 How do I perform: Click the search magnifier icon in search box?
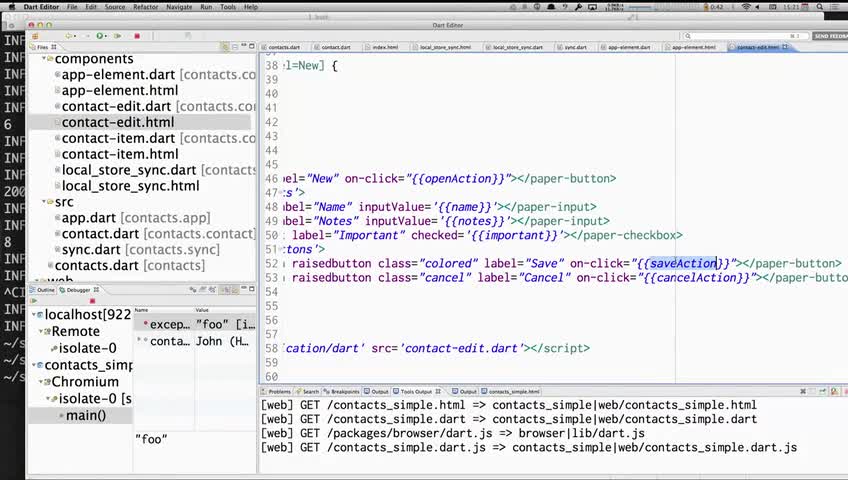click(688, 36)
